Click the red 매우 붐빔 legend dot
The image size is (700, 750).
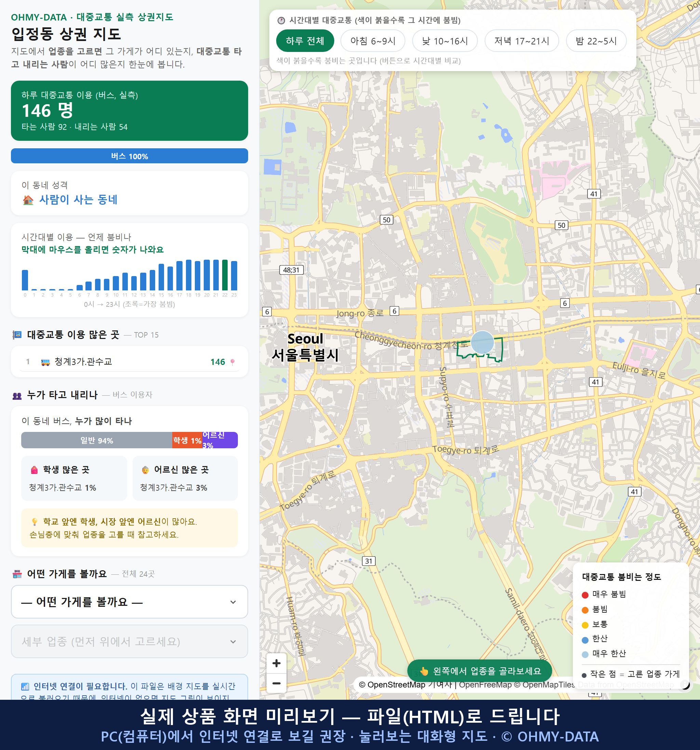pos(585,595)
